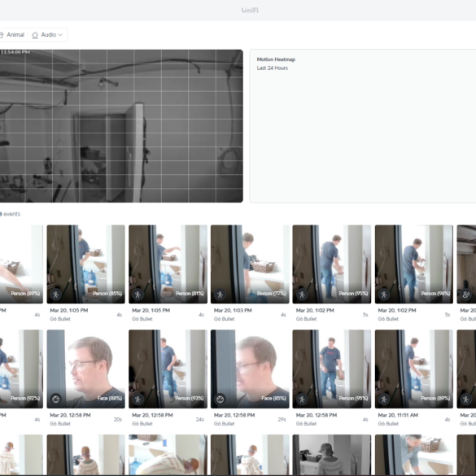
Task: Open the Audio filter dropdown
Action: point(47,35)
